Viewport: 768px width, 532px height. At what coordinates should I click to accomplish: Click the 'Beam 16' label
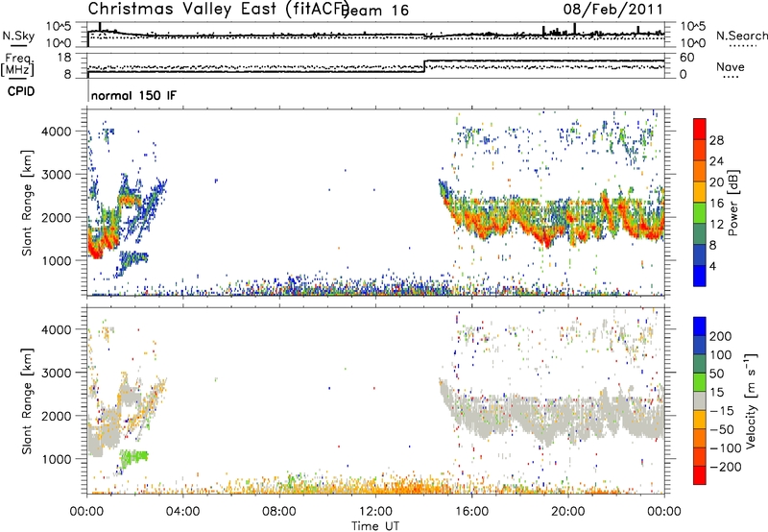point(374,11)
